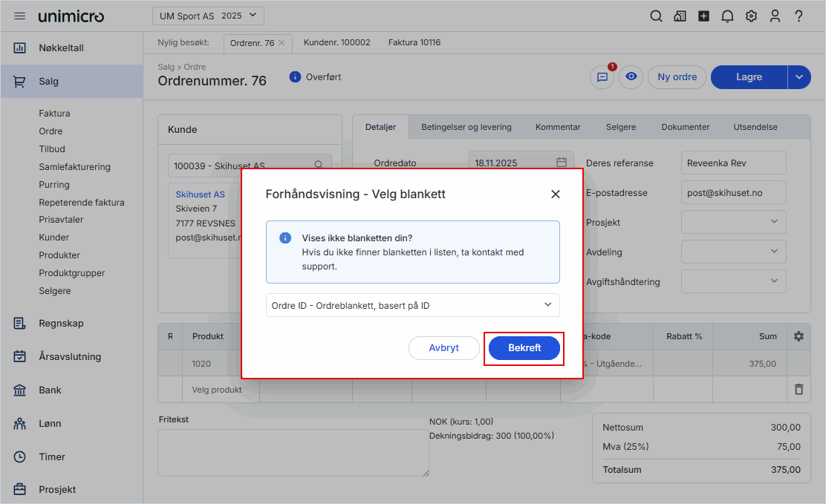Image resolution: width=826 pixels, height=504 pixels.
Task: Open the comments icon with red badge
Action: (x=602, y=77)
